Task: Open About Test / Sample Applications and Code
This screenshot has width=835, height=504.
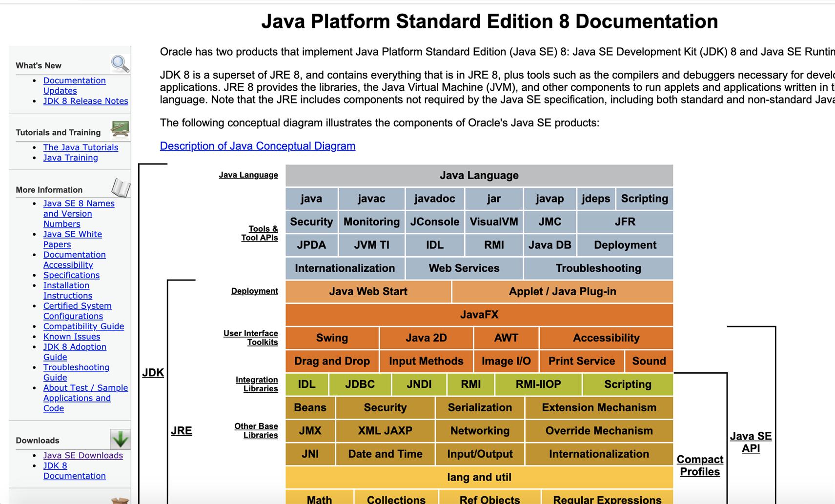Action: tap(85, 398)
